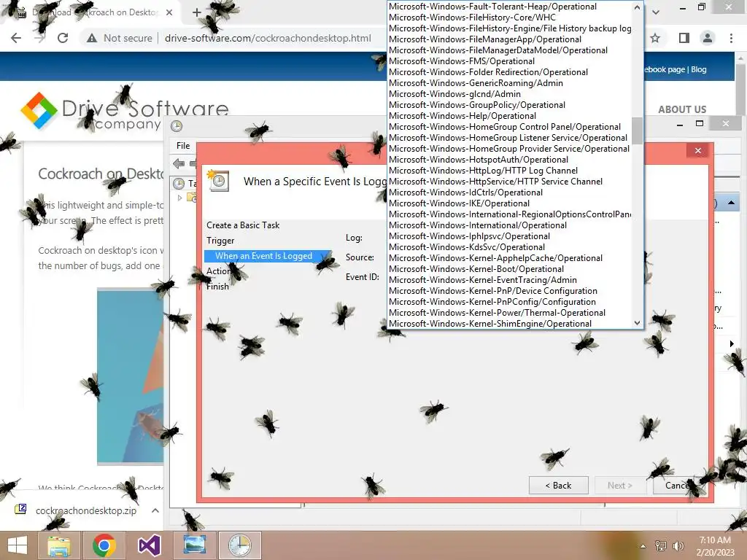The height and width of the screenshot is (560, 747).
Task: Choose Microsoft-Windows-GroupPolicy/Operational
Action: 510,105
